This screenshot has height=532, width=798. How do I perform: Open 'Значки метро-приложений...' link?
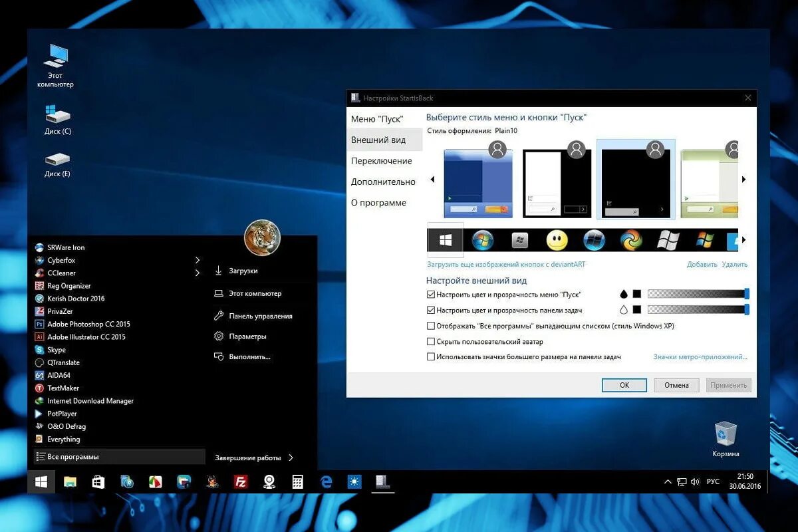pos(700,357)
